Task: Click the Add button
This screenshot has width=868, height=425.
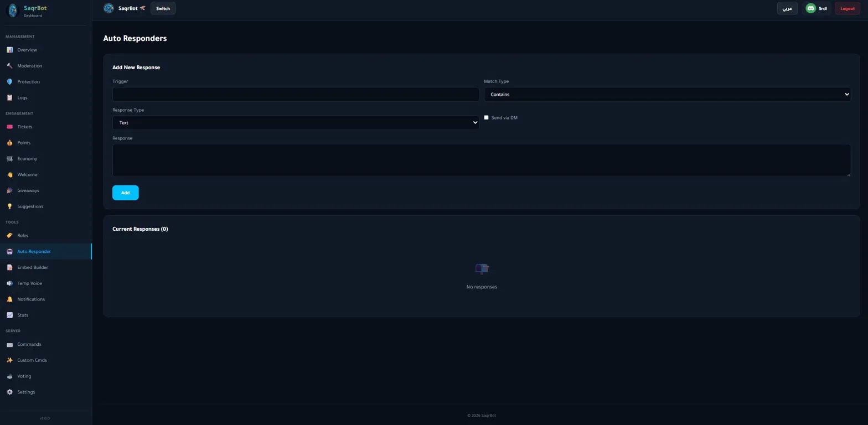Action: click(125, 193)
